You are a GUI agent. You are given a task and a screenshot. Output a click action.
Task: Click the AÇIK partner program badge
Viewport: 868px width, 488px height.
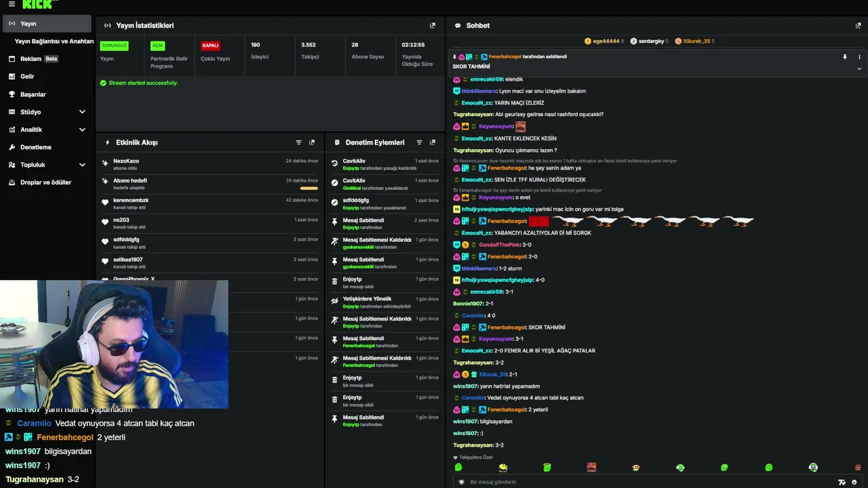point(157,45)
